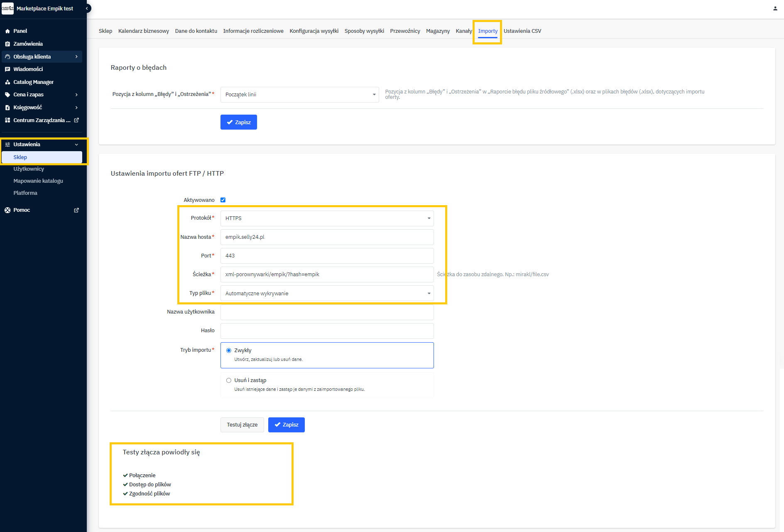The width and height of the screenshot is (784, 532).
Task: Click the Catalog Manager icon
Action: [x=7, y=82]
